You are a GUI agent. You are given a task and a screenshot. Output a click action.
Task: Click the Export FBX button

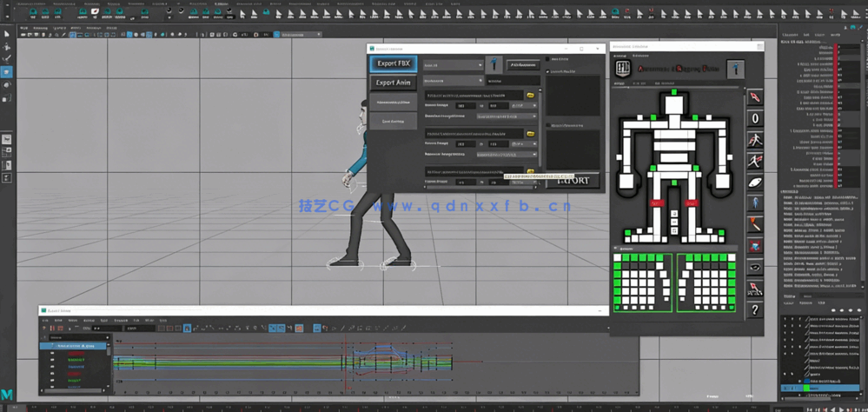point(394,63)
